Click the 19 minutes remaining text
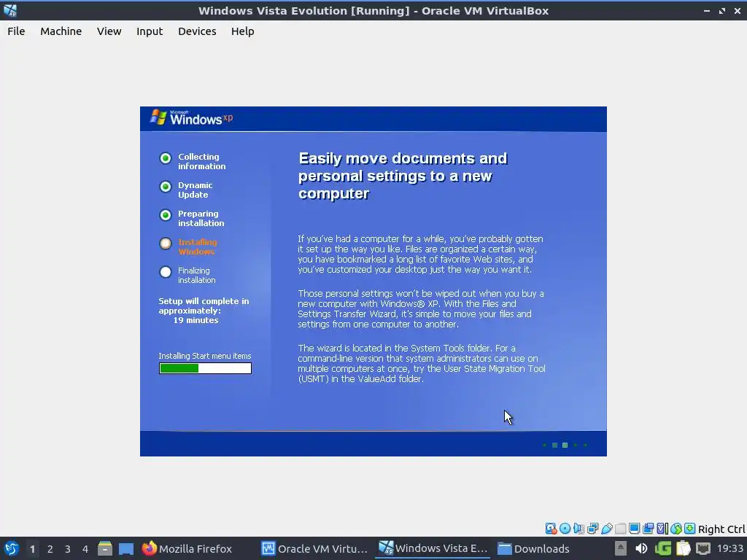The image size is (747, 560). tap(196, 320)
